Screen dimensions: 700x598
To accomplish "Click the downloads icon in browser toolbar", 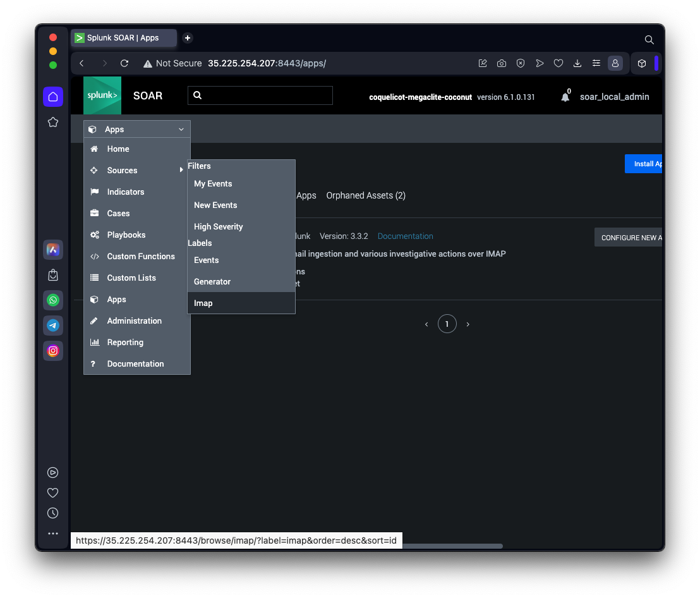I will (577, 63).
